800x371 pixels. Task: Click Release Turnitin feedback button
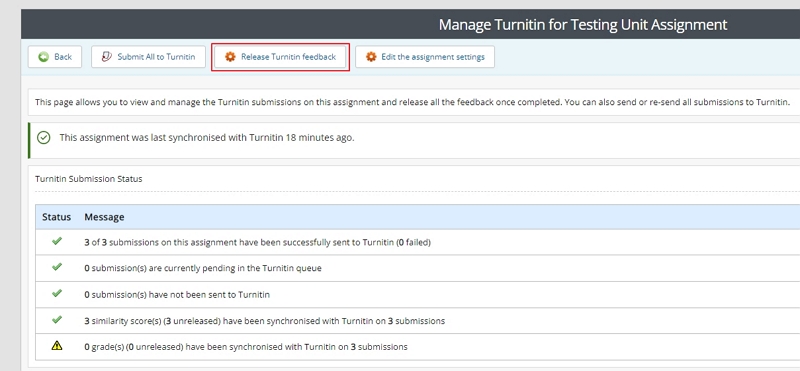pos(281,57)
